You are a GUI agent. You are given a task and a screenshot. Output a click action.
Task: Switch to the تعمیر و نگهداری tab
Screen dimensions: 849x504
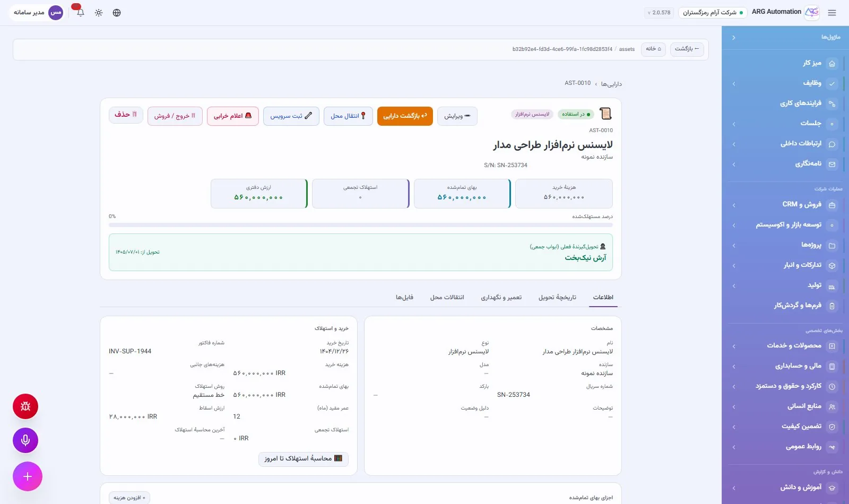click(501, 298)
